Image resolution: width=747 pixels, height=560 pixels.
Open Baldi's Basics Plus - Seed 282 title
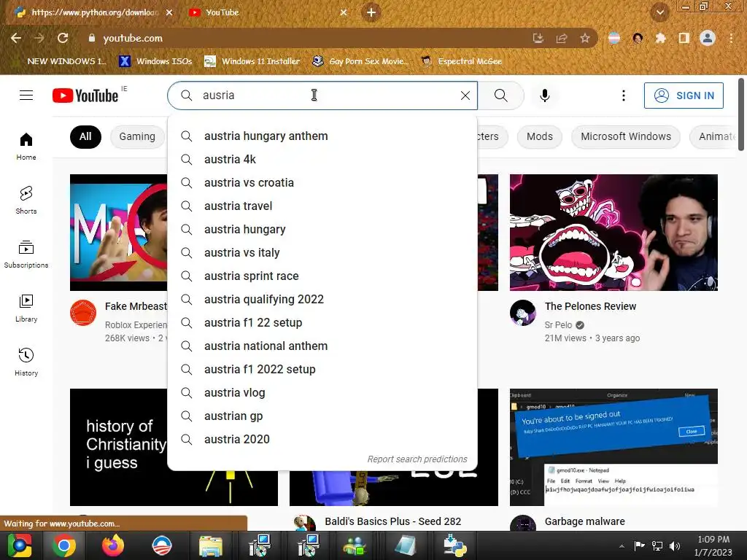pos(392,521)
